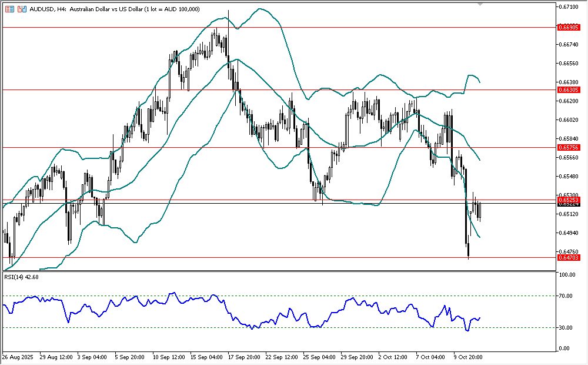588x365 pixels.
Task: Click the 0.67100 price scale value
Action: (x=568, y=7)
